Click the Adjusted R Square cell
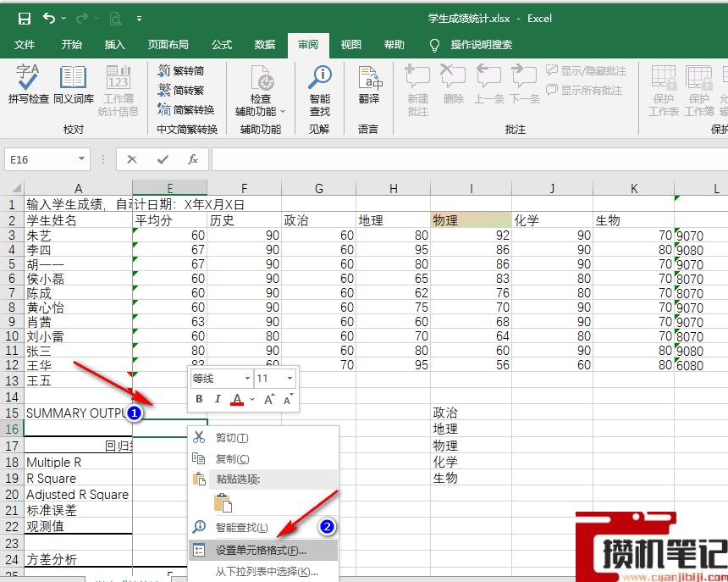The width and height of the screenshot is (728, 582). tap(79, 495)
